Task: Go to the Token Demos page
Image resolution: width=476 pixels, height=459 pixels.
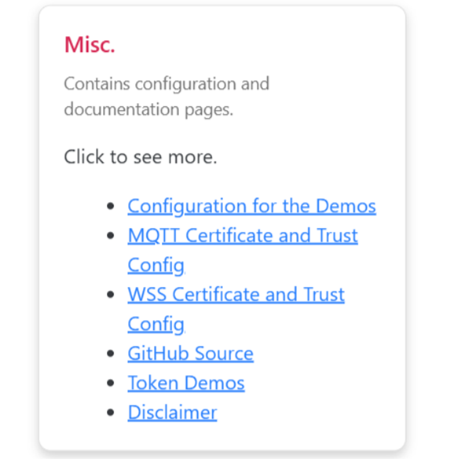Action: [186, 383]
